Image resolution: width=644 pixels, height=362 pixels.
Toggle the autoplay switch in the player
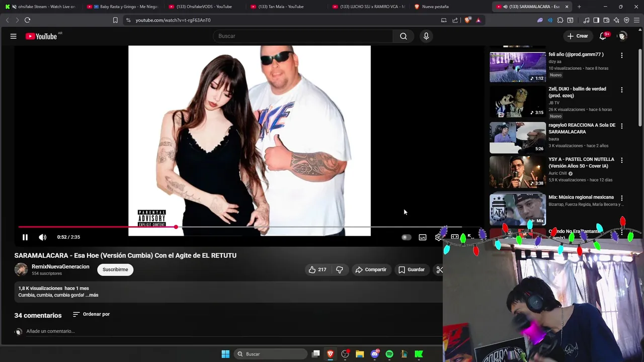[x=406, y=237]
